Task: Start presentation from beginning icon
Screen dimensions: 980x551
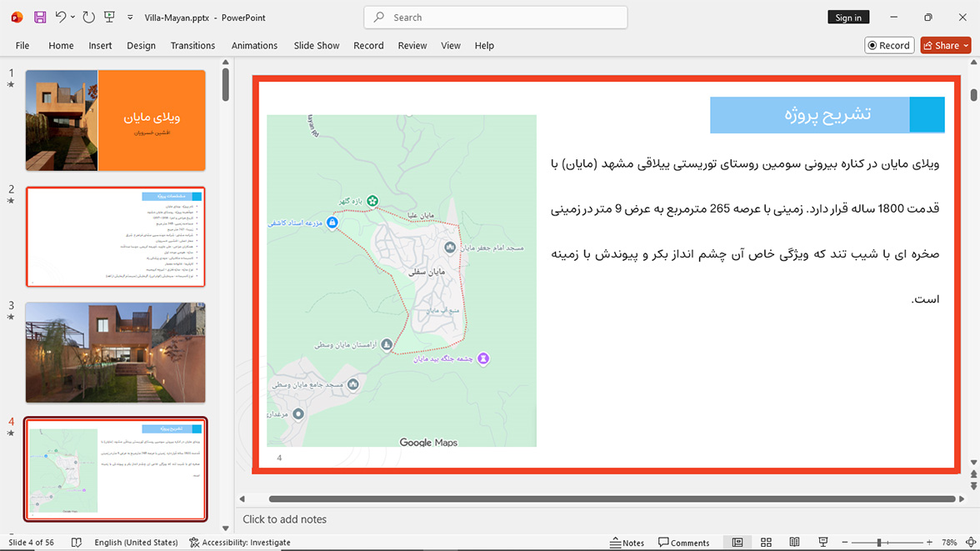Action: (x=109, y=18)
